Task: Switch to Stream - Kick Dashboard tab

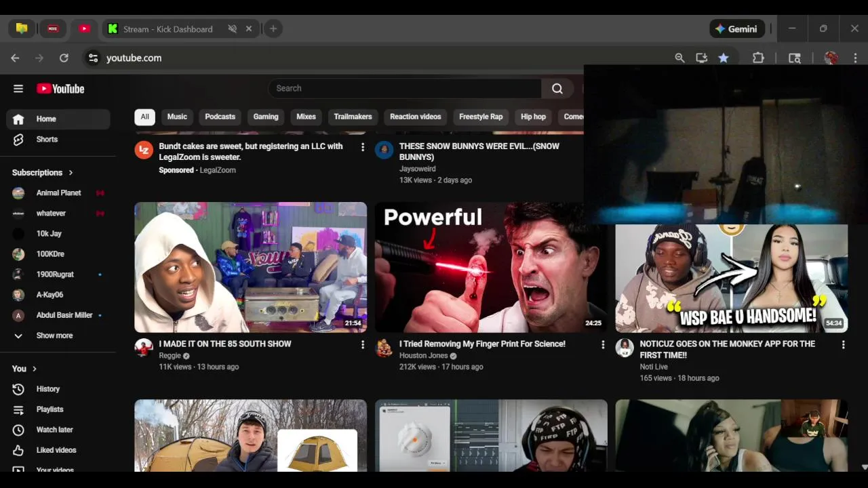Action: 168,29
